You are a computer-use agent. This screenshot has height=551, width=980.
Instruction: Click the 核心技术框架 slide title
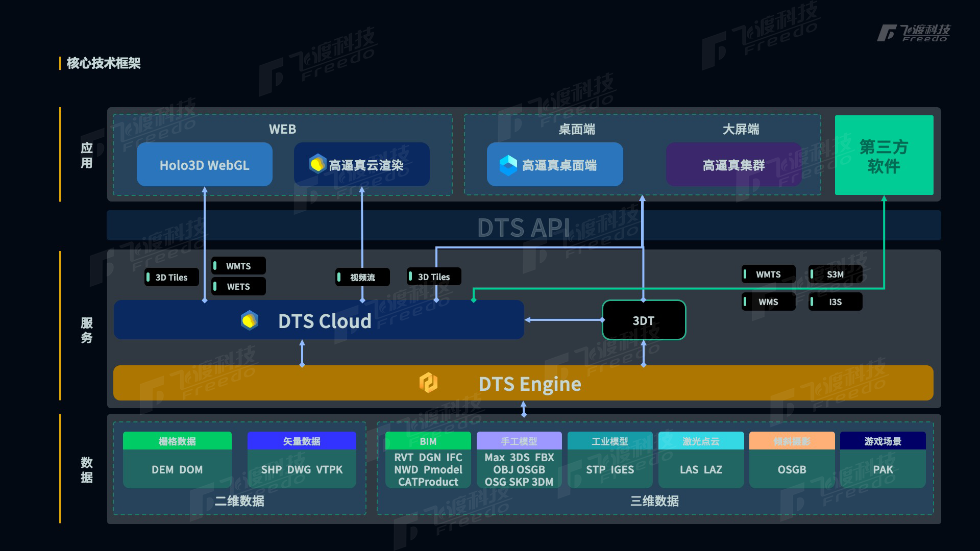(103, 63)
